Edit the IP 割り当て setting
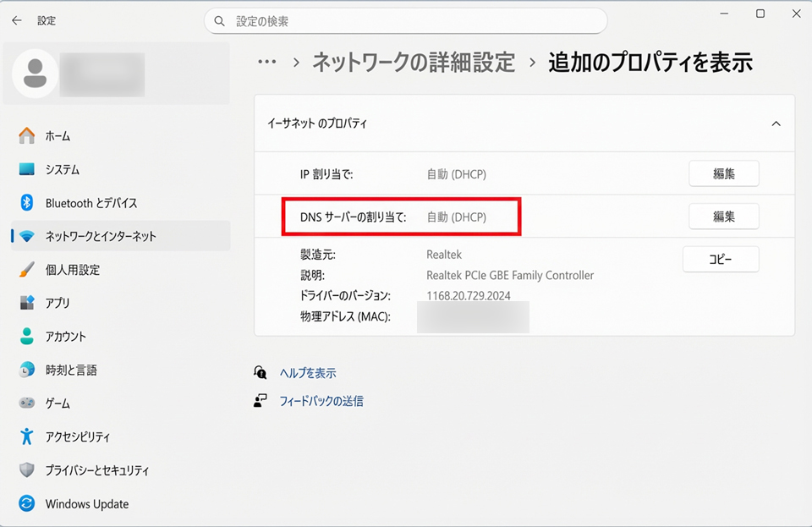The height and width of the screenshot is (527, 812). [723, 173]
